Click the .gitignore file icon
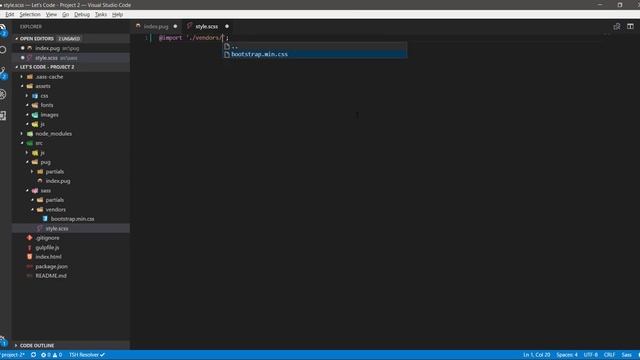 point(29,238)
